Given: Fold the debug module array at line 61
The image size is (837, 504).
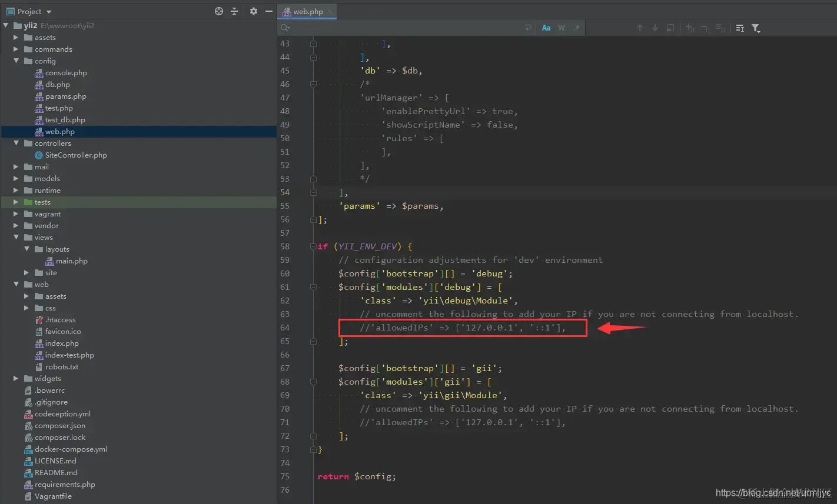Looking at the screenshot, I should pyautogui.click(x=314, y=287).
